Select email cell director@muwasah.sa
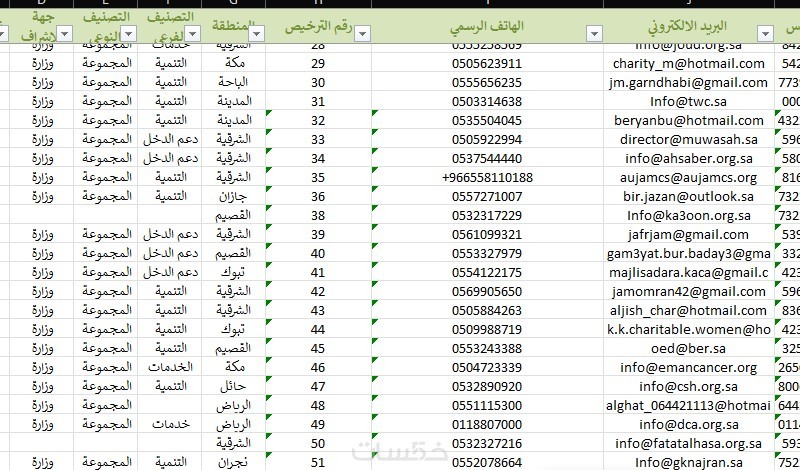This screenshot has height=470, width=800. click(689, 139)
